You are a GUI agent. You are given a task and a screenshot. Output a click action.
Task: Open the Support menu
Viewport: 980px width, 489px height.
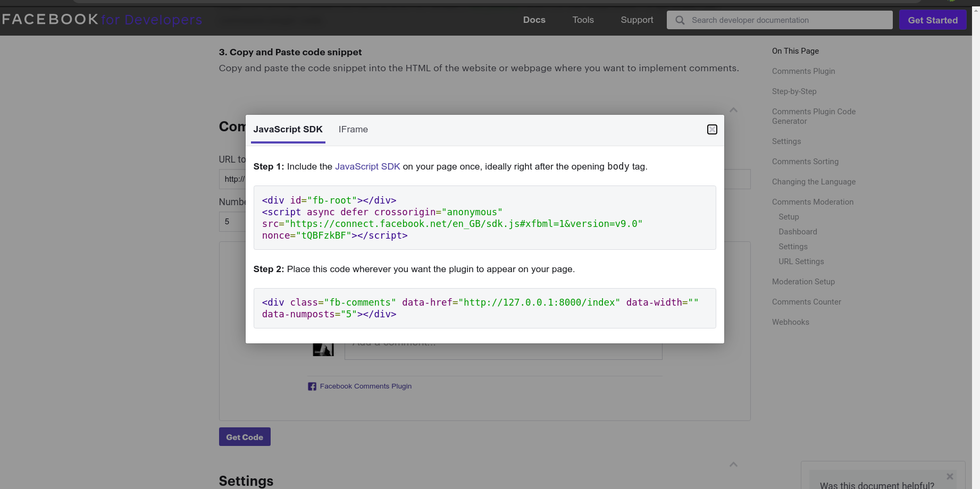coord(636,20)
